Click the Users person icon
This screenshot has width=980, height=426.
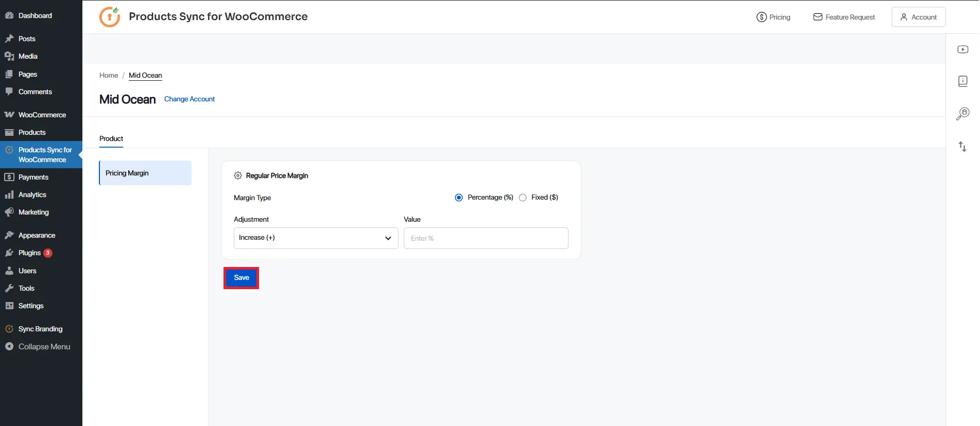tap(9, 271)
